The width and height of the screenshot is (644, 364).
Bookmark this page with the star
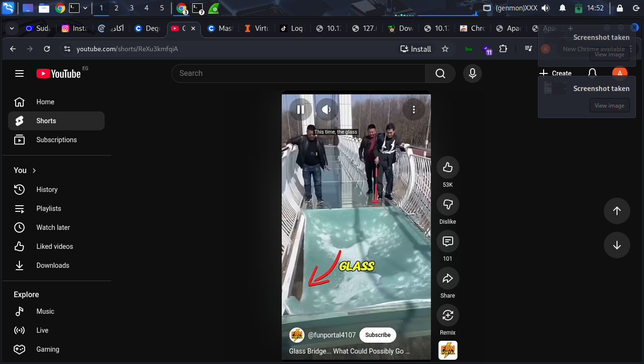[445, 49]
